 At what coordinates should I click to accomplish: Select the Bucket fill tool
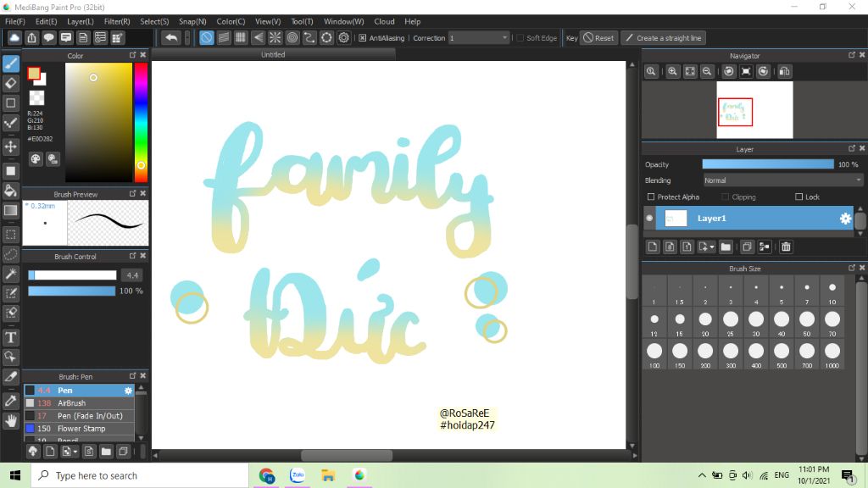point(10,191)
